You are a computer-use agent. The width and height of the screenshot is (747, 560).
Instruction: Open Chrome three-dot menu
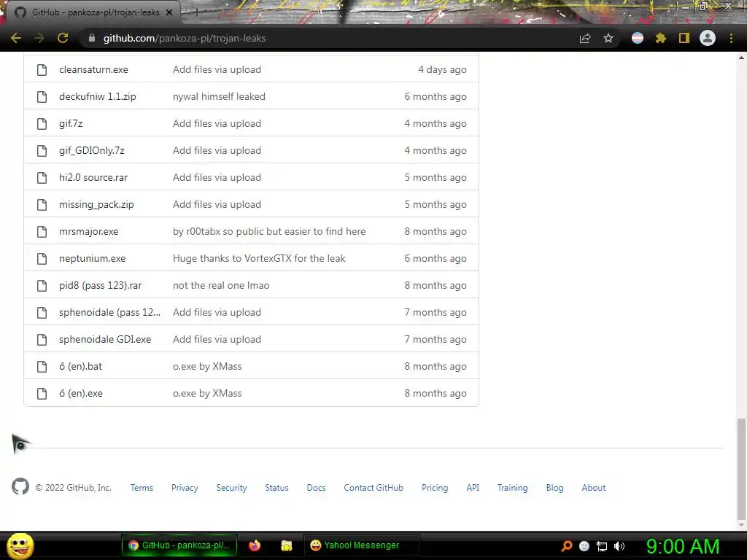pyautogui.click(x=731, y=38)
